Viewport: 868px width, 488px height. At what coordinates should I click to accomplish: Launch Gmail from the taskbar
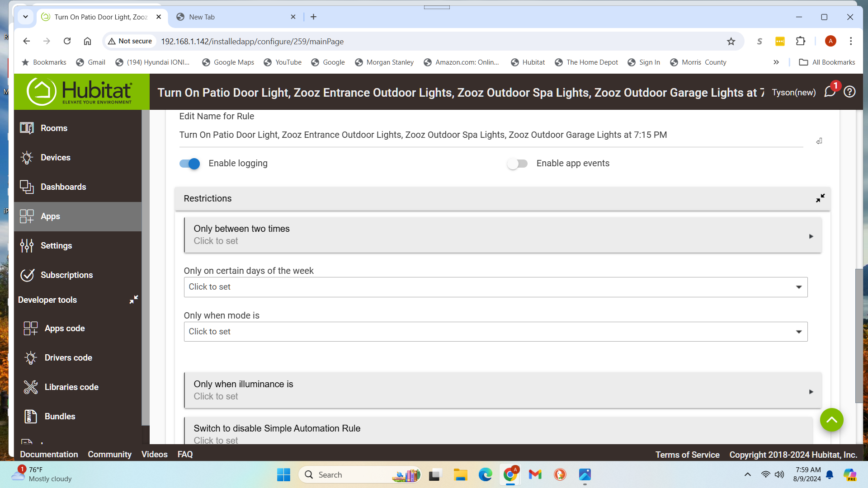coord(535,475)
